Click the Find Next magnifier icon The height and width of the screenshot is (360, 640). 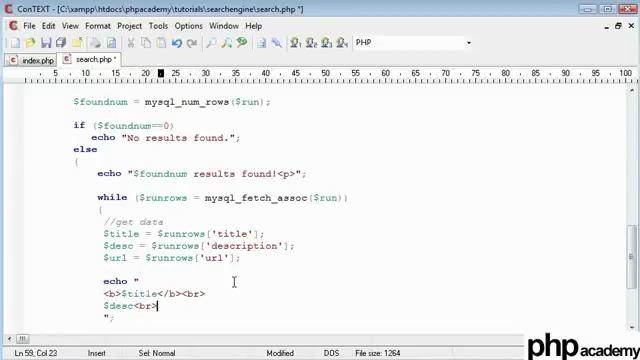pyautogui.click(x=227, y=42)
